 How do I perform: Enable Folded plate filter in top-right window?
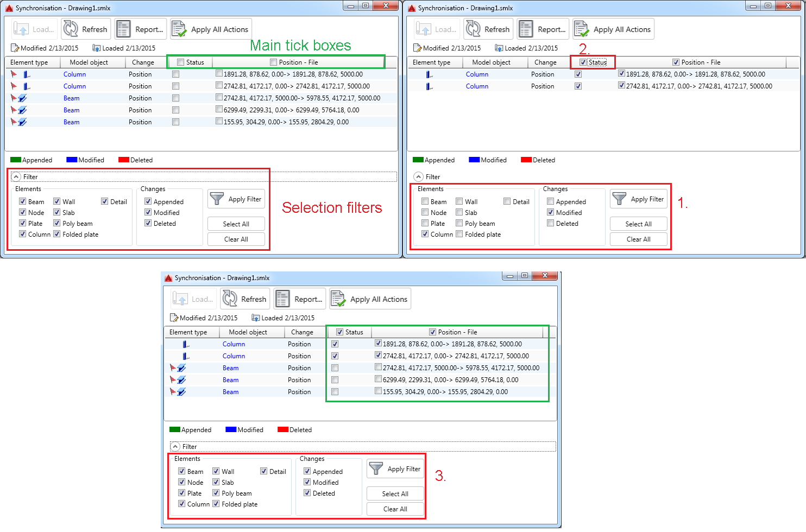tap(459, 234)
